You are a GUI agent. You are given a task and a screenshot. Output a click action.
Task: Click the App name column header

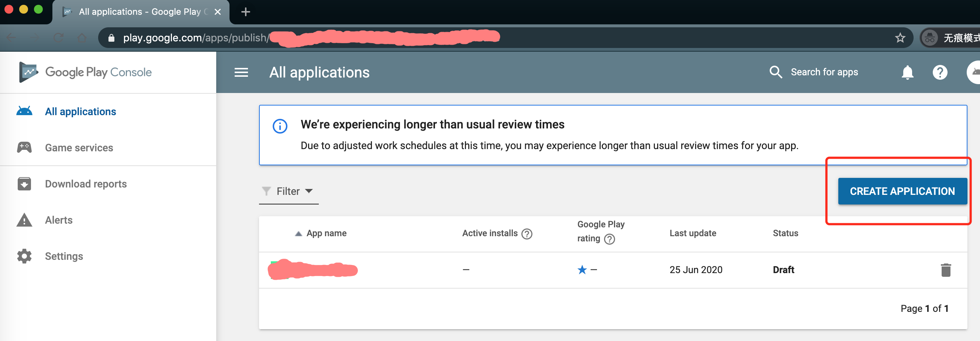pyautogui.click(x=326, y=233)
